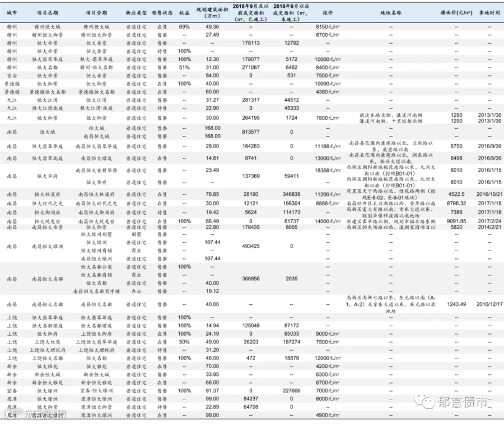Image resolution: width=504 pixels, height=424 pixels.
Task: Select the 227606 cell
Action: [x=292, y=391]
